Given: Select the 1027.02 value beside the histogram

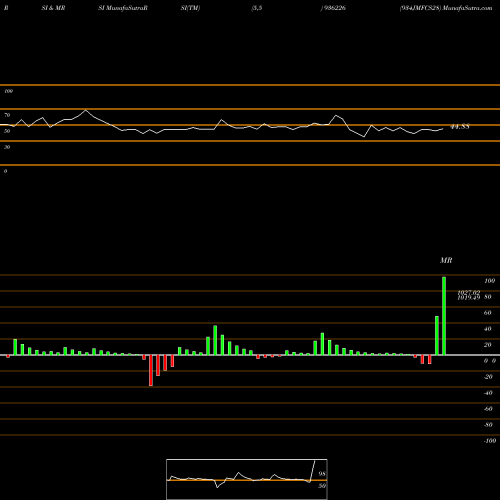Looking at the screenshot, I should coord(468,292).
